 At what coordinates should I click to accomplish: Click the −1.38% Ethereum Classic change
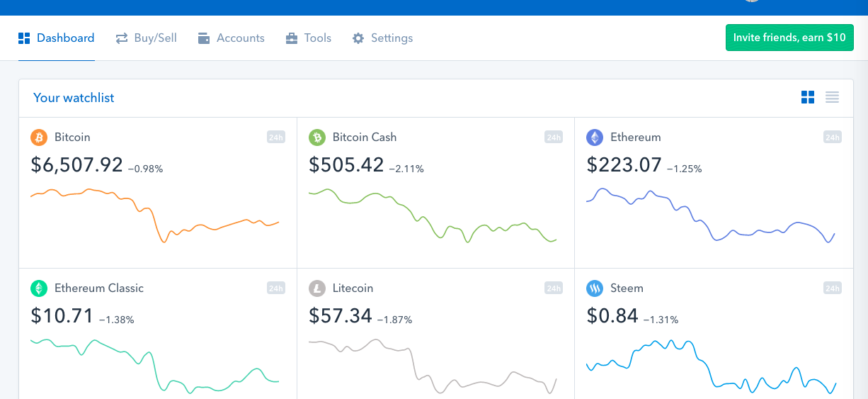click(x=116, y=320)
